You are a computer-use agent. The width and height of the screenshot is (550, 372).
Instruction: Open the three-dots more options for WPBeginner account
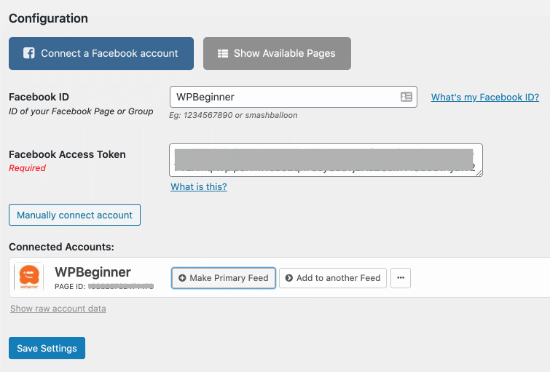pyautogui.click(x=401, y=278)
